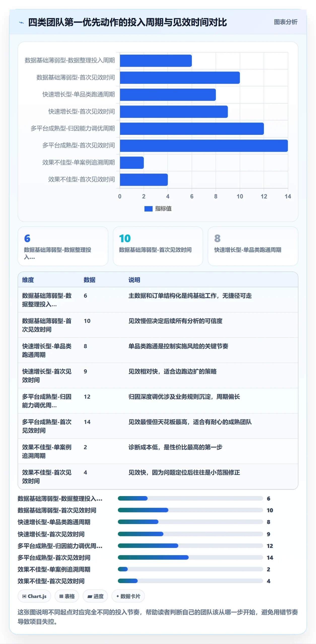This screenshot has height=644, width=316.
Task: Click table cell 主数据和订单结构化是纯基础工作
Action: [x=190, y=296]
